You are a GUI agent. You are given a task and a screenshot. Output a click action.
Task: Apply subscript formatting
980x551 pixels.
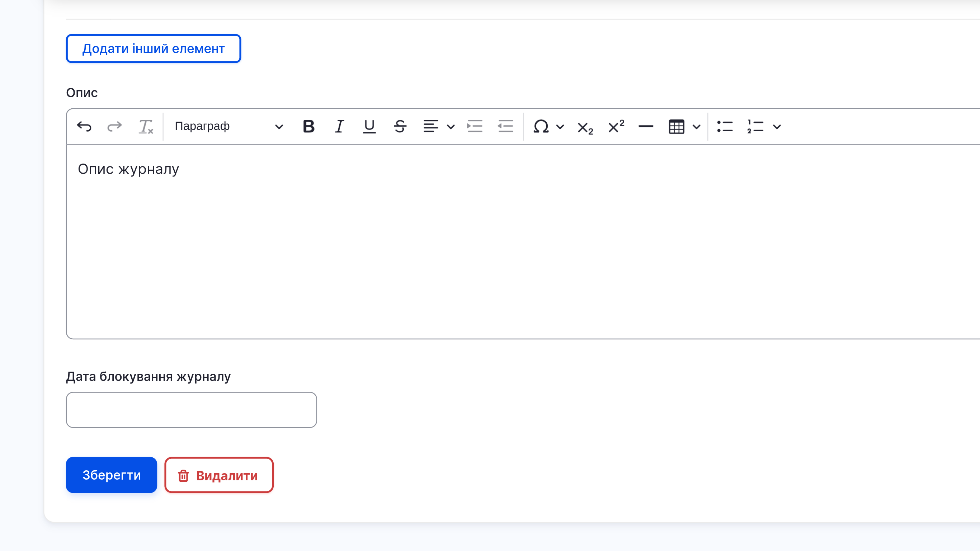pos(584,127)
